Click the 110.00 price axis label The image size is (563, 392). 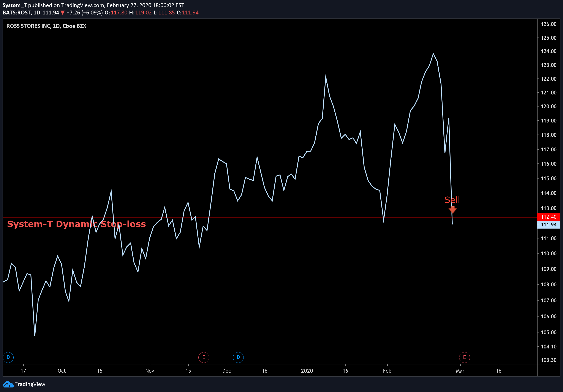coord(549,253)
